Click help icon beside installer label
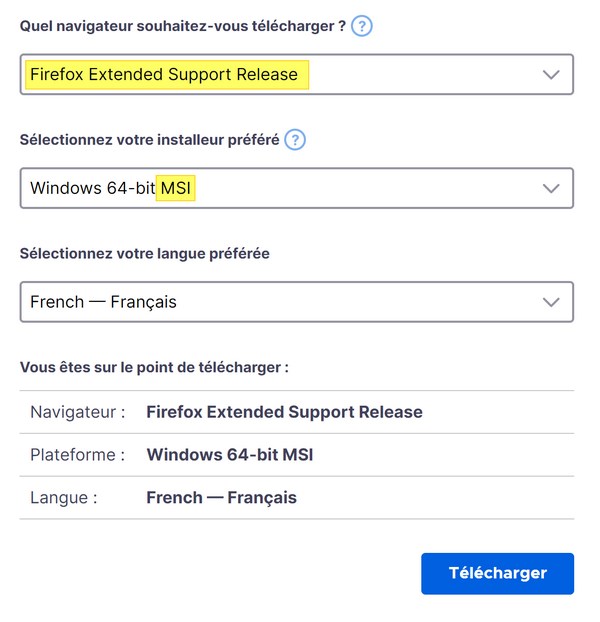This screenshot has width=600, height=622. coord(295,140)
